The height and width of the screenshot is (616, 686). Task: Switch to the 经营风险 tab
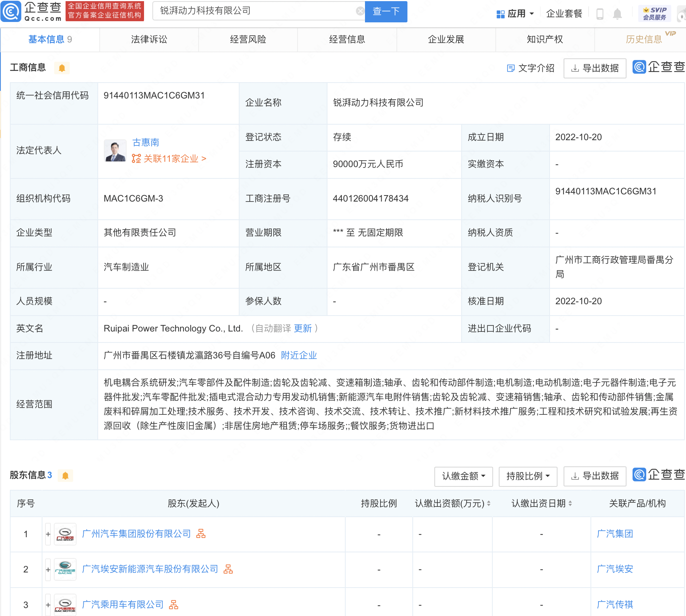point(248,39)
